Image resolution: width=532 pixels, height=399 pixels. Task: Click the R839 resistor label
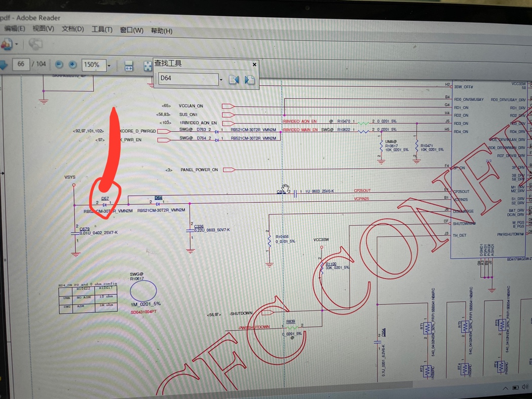click(290, 321)
